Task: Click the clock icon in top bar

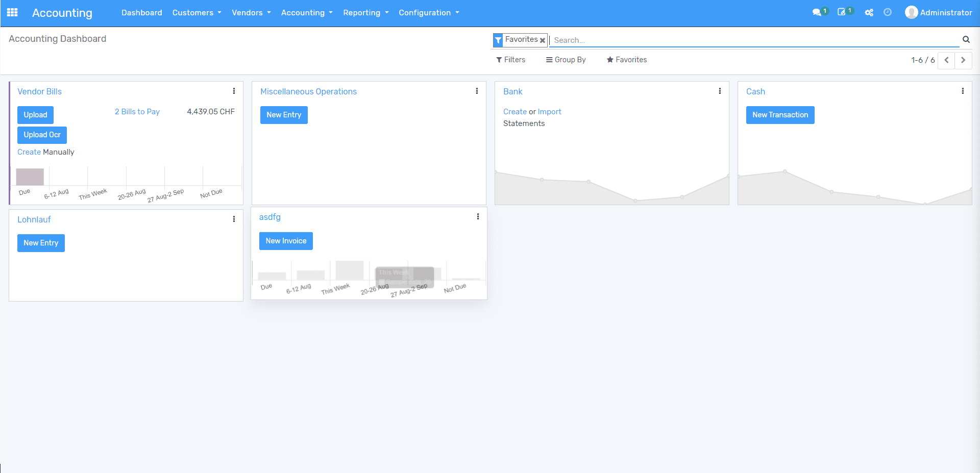Action: [x=888, y=12]
